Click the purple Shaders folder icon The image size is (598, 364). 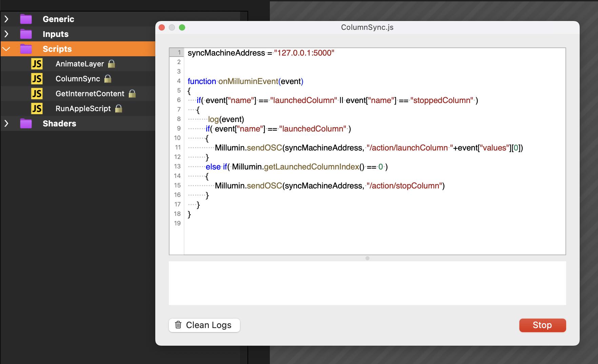click(26, 123)
